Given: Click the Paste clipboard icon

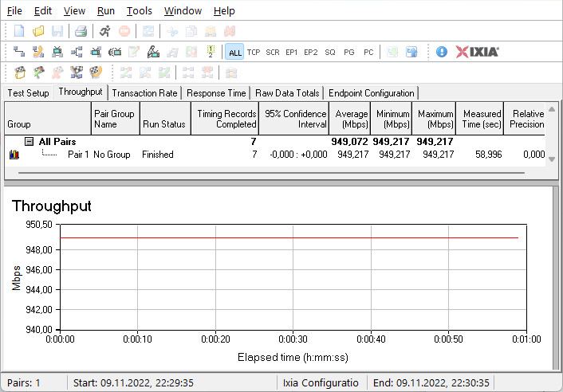Looking at the screenshot, I should pos(211,31).
